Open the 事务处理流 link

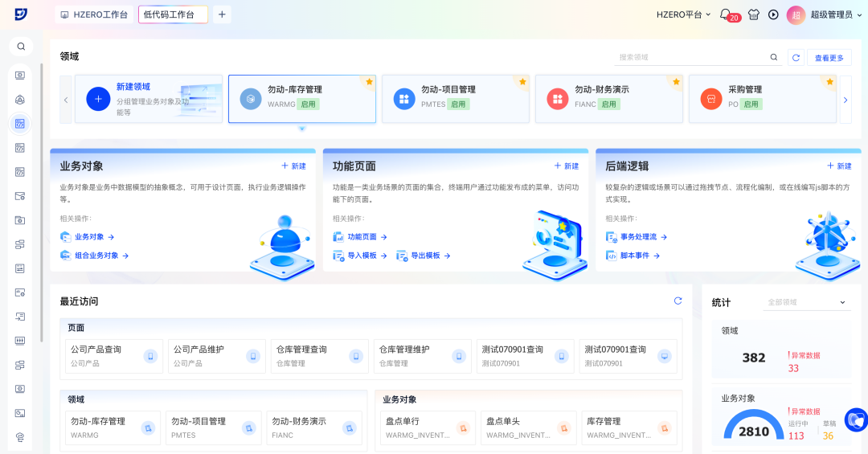pyautogui.click(x=639, y=237)
